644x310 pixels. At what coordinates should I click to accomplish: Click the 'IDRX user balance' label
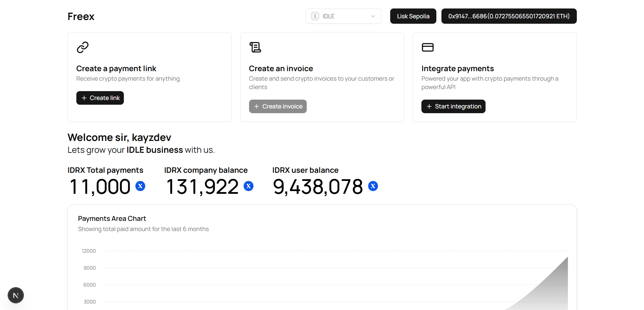[x=305, y=170]
